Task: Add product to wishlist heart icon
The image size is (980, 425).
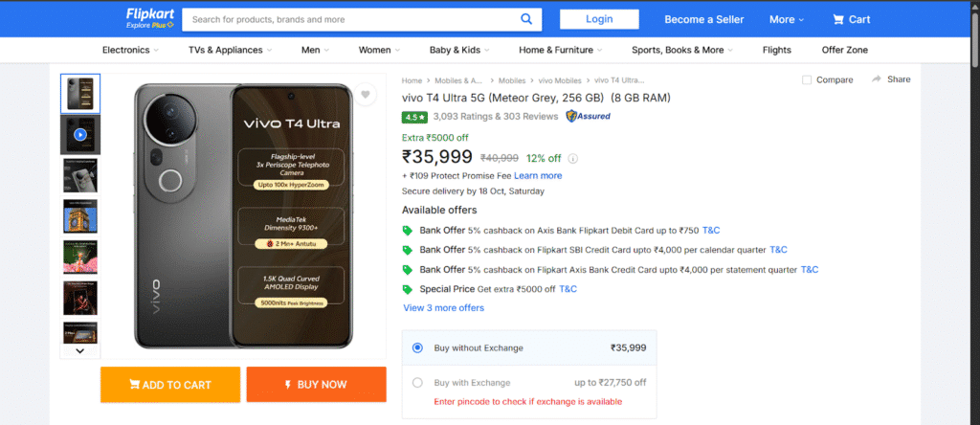Action: click(x=366, y=95)
